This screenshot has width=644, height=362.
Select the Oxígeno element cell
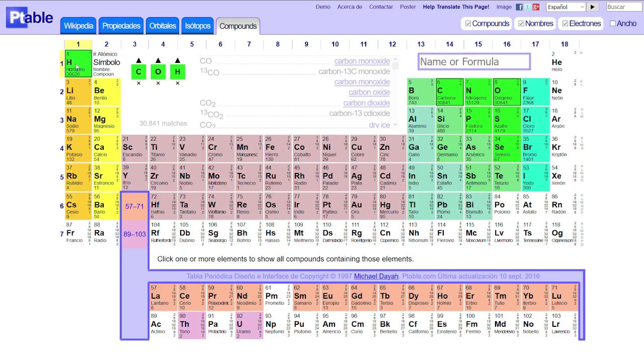(x=507, y=92)
